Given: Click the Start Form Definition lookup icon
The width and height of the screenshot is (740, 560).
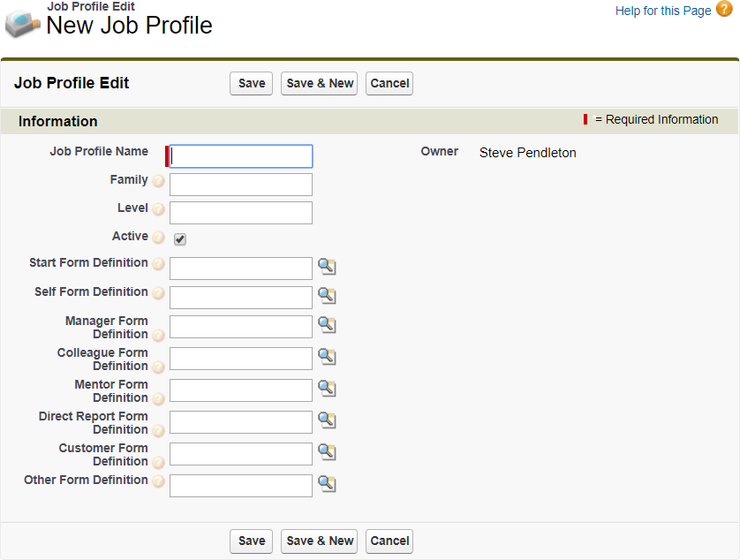Looking at the screenshot, I should 327,267.
